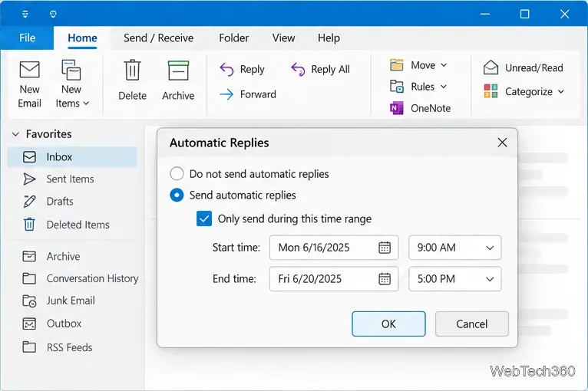Close the Automatic Replies dialog

tap(502, 143)
